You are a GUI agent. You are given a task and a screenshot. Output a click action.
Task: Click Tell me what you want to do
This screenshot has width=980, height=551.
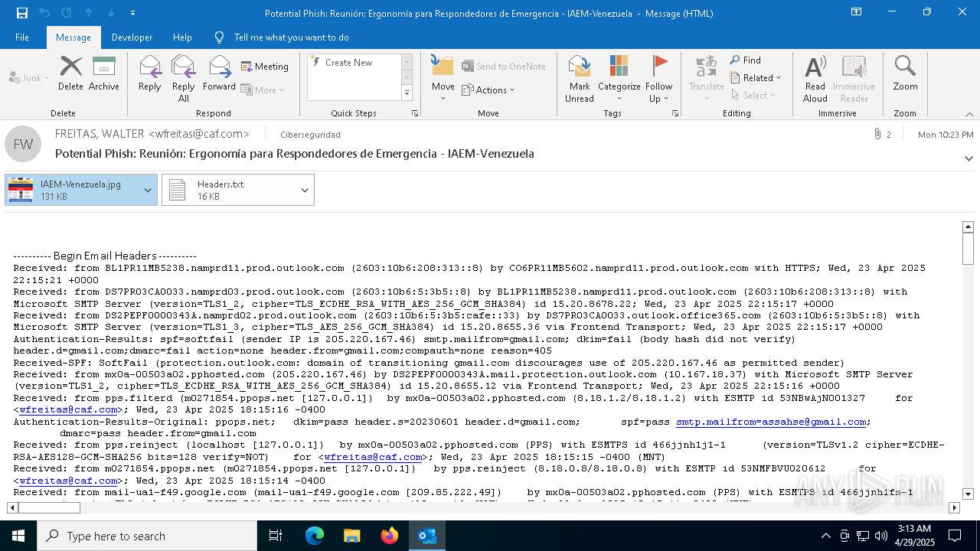(291, 37)
